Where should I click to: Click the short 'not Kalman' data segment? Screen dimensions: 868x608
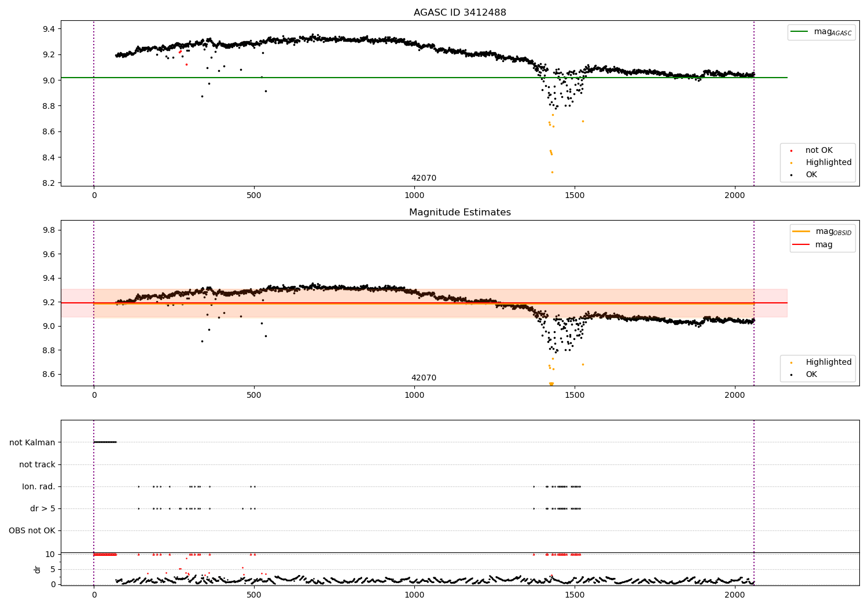105,442
